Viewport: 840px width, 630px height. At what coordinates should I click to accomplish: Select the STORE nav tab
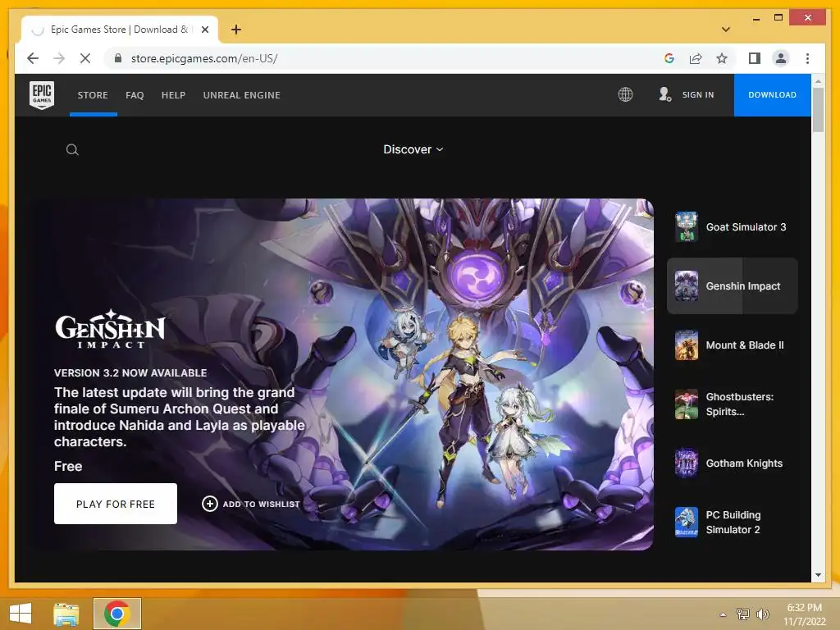[x=93, y=95]
